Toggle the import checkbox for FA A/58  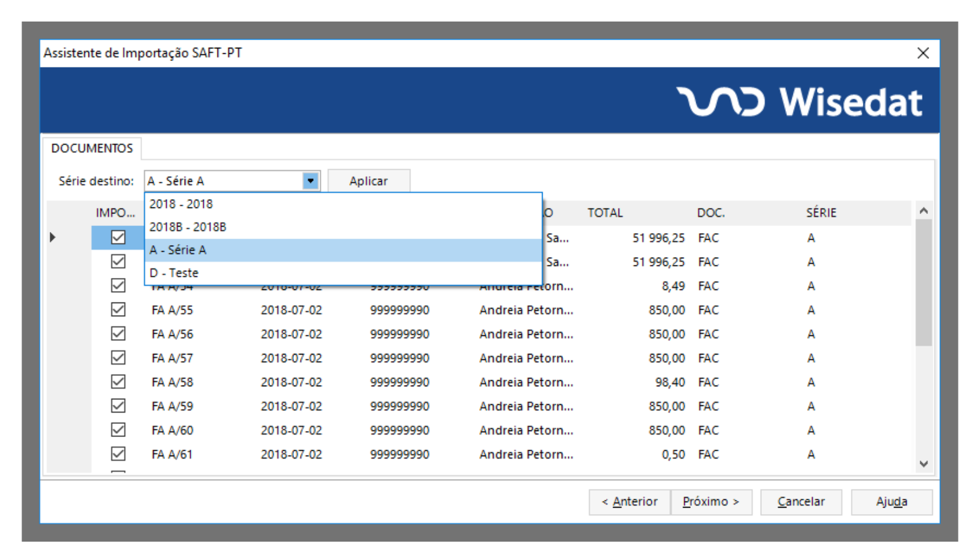point(118,381)
